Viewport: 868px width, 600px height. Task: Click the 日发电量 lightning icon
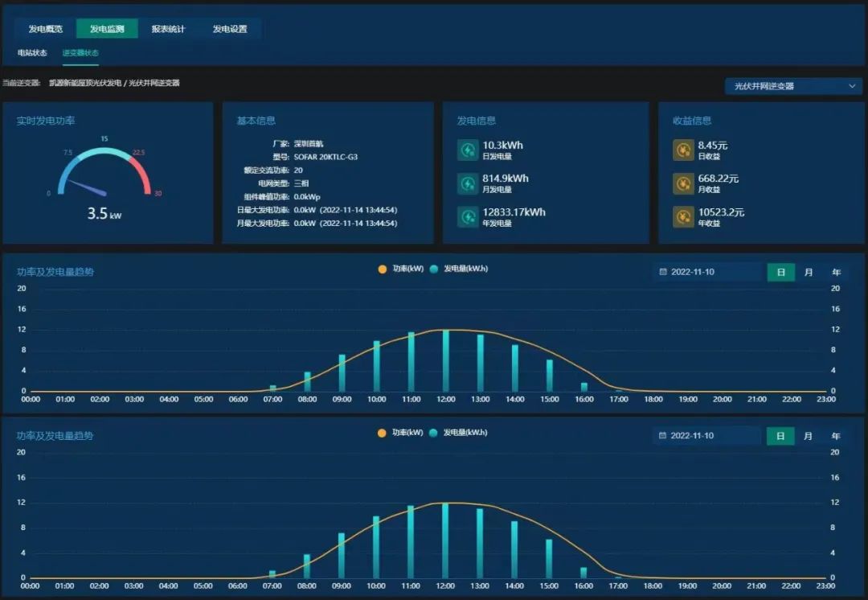[x=468, y=150]
